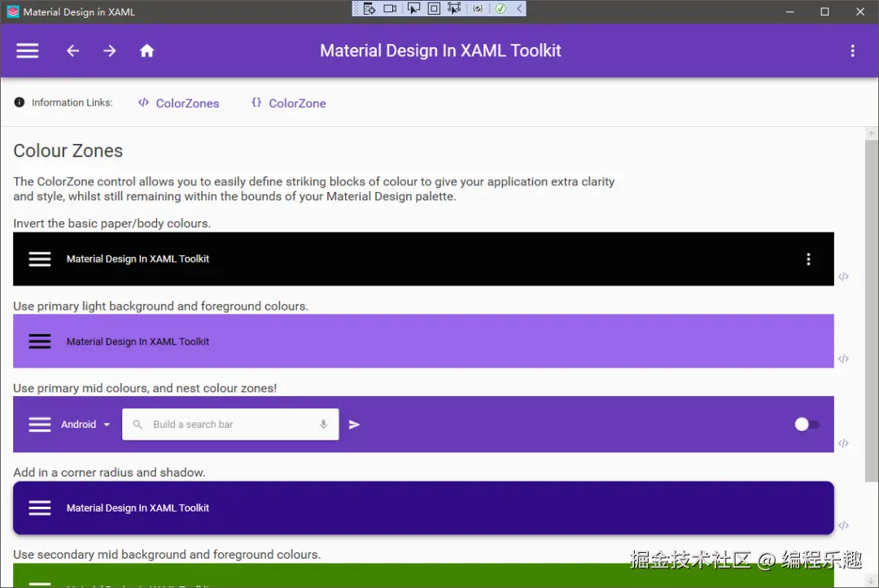Toggle Display Layout Adorners icon
This screenshot has height=588, width=879.
point(434,8)
